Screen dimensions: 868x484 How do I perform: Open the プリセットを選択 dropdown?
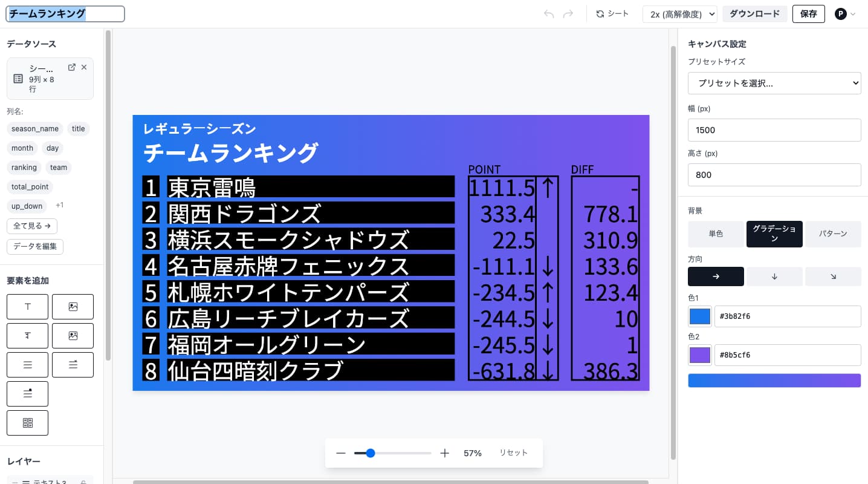774,83
